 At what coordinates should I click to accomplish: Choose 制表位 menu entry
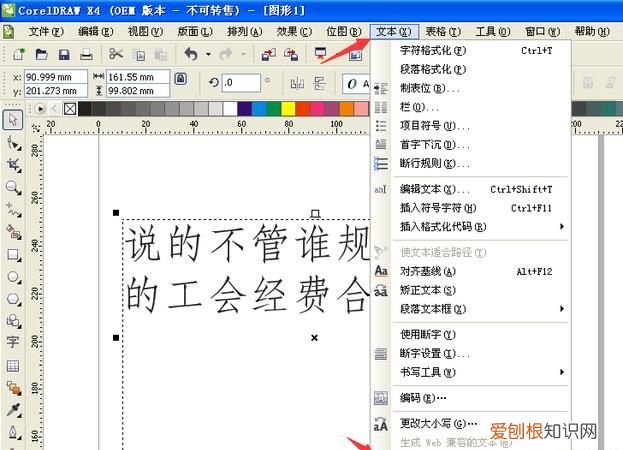(471, 88)
